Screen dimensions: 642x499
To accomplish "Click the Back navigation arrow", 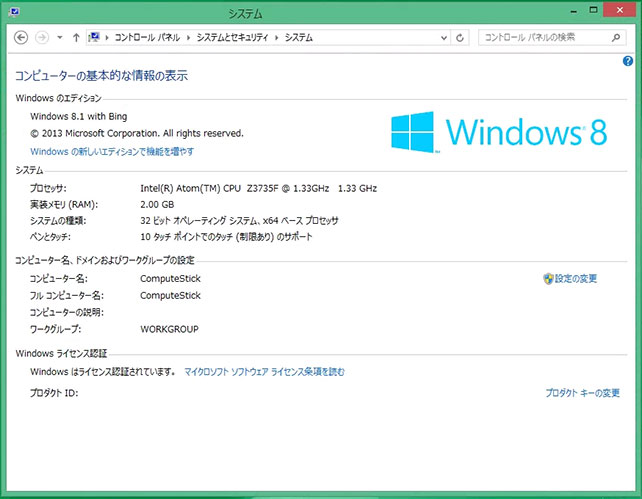I will (x=21, y=38).
